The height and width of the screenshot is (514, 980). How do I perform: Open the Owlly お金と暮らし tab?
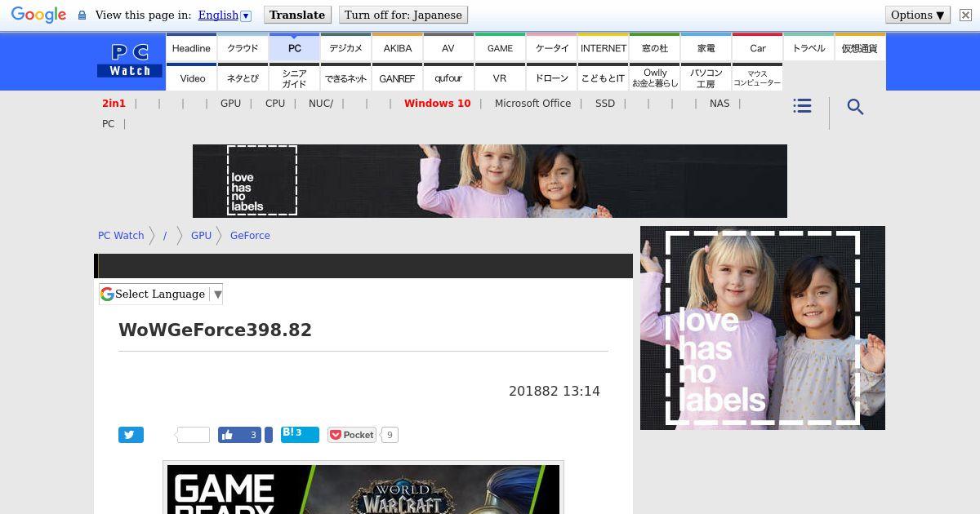[x=654, y=78]
